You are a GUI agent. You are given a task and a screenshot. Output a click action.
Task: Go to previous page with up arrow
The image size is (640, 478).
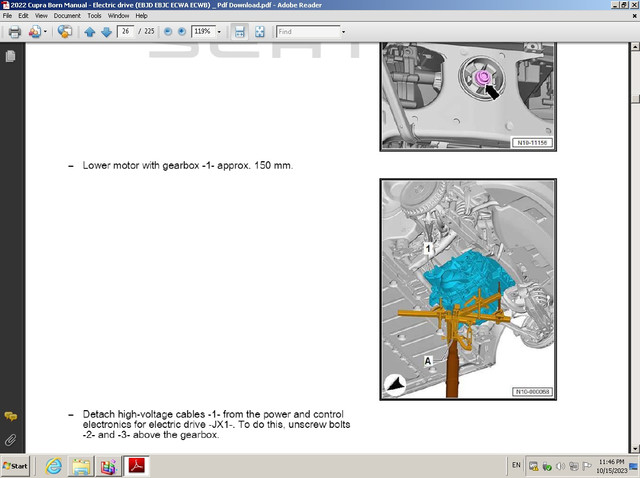(x=90, y=32)
